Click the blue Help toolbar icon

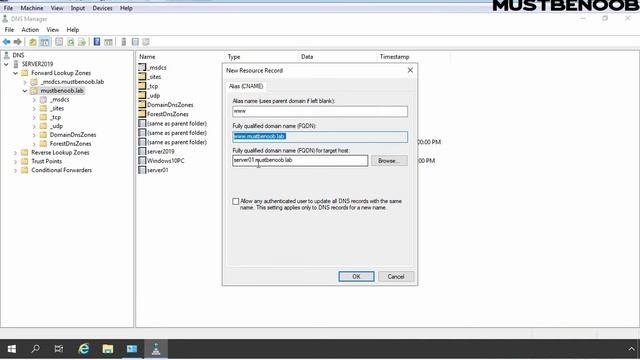pos(97,42)
